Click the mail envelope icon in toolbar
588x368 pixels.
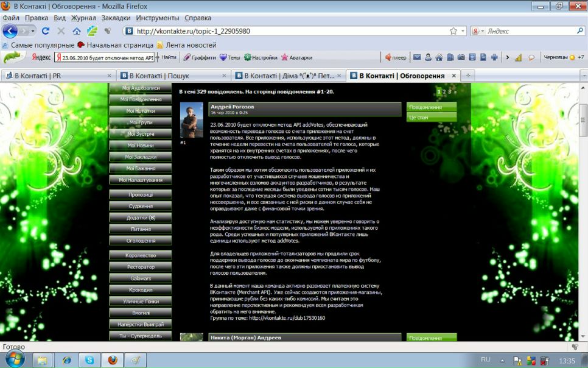click(418, 58)
